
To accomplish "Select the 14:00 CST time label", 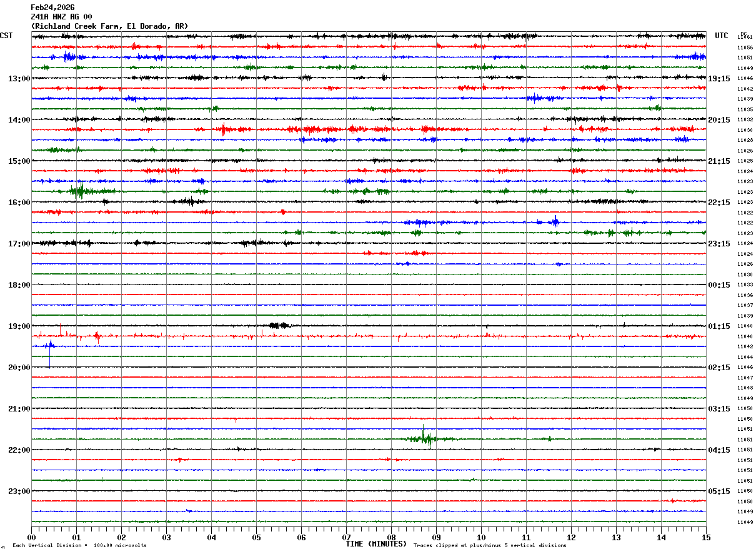I will point(19,120).
